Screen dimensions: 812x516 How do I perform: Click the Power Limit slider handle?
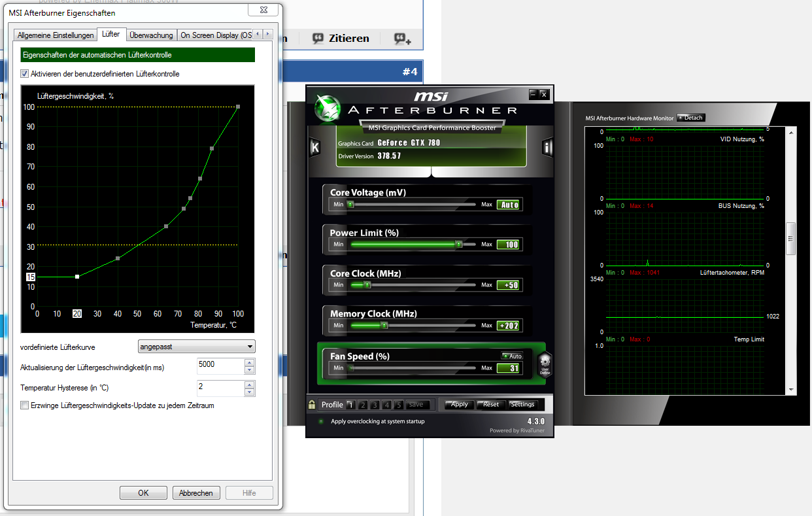point(458,244)
